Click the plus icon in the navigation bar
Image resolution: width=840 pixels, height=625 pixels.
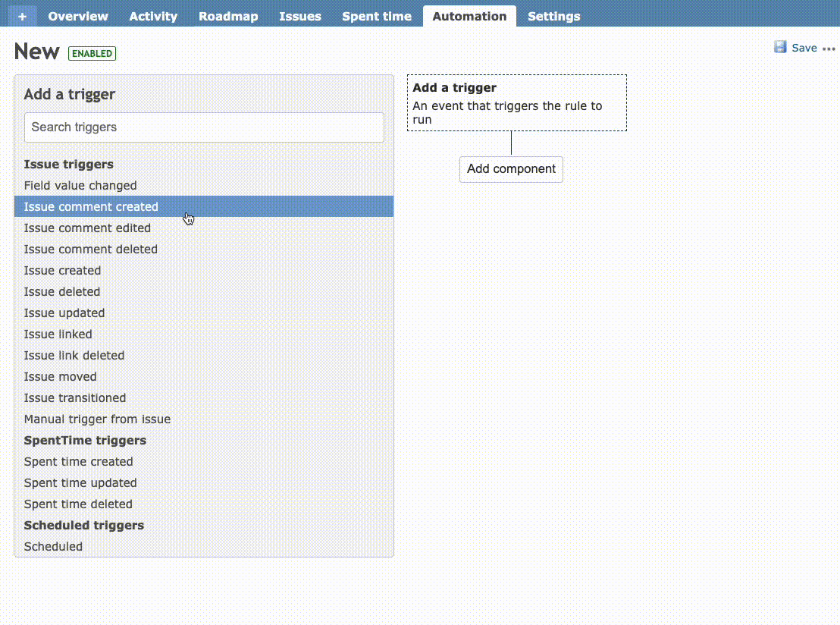tap(22, 16)
